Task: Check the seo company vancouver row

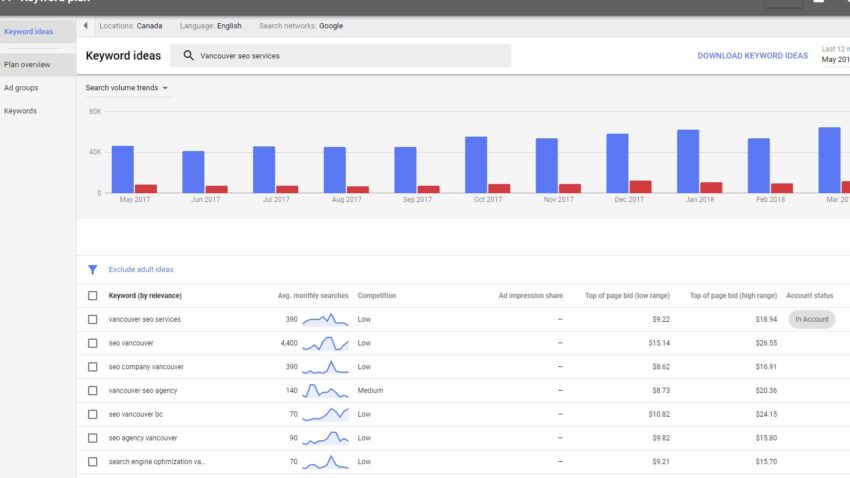Action: click(93, 367)
